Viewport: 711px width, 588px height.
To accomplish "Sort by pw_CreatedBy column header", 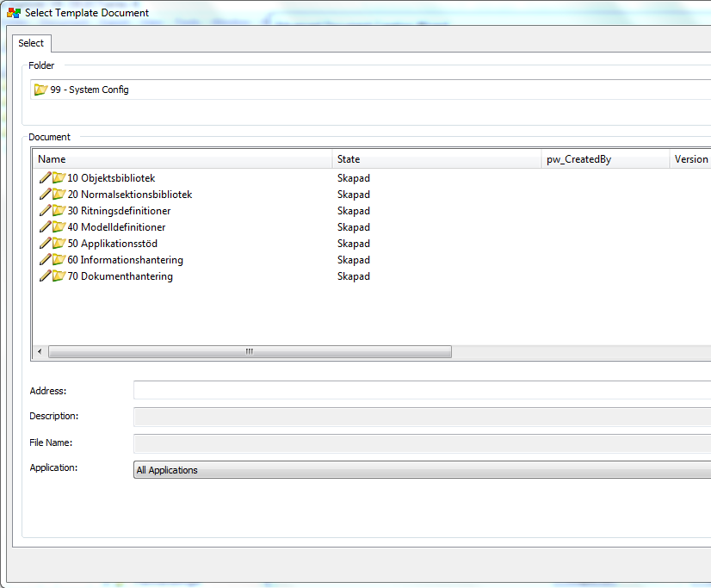I will (605, 159).
